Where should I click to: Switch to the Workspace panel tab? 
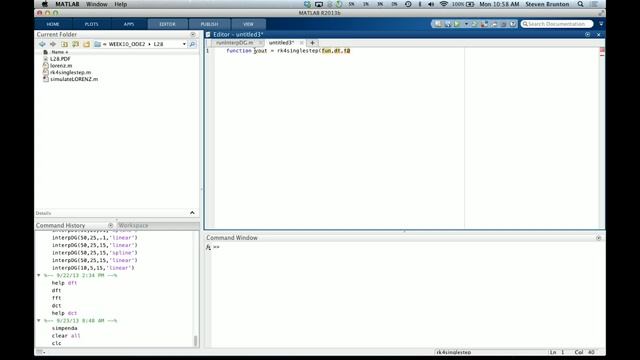[x=133, y=225]
